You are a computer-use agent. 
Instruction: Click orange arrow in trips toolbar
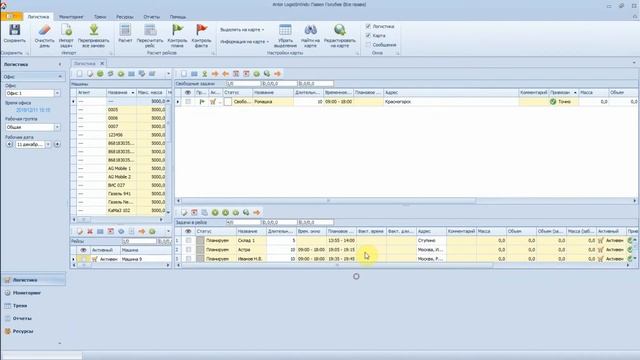point(142,231)
